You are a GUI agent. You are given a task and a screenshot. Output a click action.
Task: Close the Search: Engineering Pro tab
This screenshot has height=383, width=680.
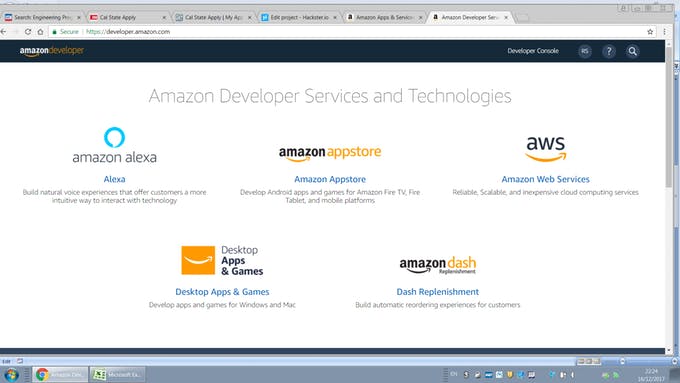78,17
